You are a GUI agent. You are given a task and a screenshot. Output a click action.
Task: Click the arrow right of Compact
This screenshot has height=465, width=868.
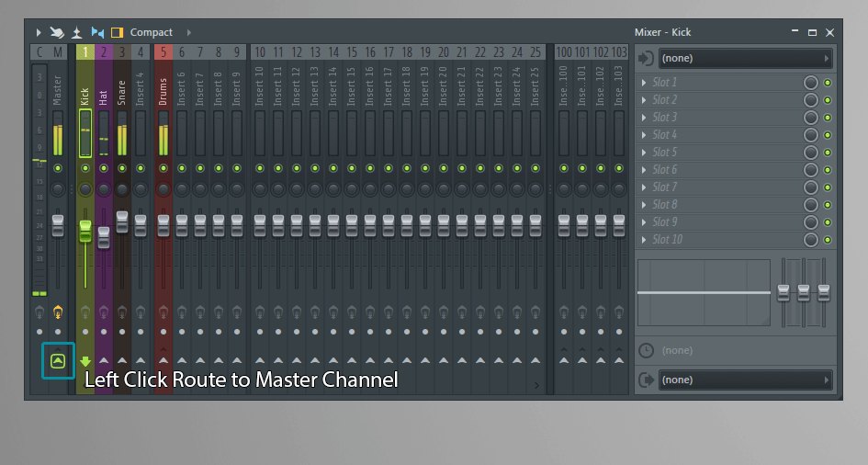[x=189, y=33]
